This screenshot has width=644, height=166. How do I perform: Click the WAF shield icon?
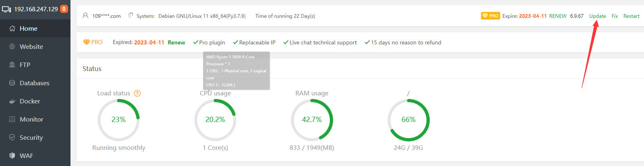pyautogui.click(x=12, y=156)
